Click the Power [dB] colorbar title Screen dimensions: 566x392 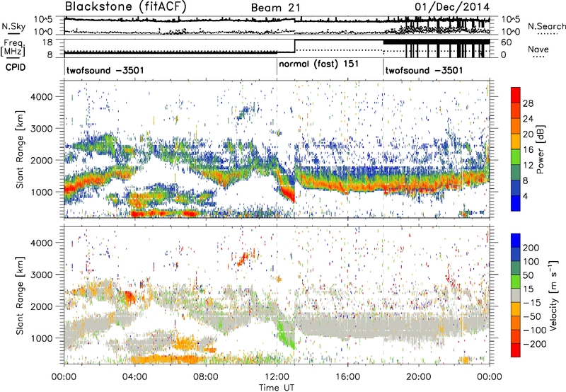click(x=540, y=149)
